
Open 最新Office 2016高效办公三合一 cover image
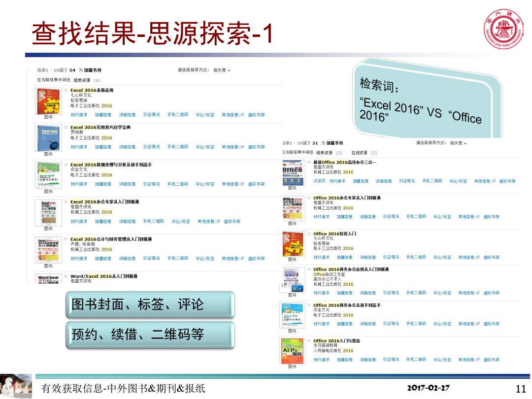click(293, 173)
